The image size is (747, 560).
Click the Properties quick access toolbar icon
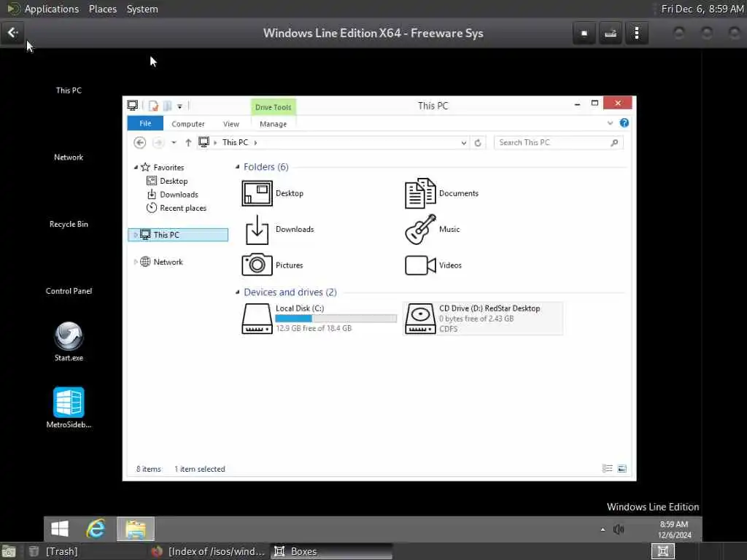(153, 106)
